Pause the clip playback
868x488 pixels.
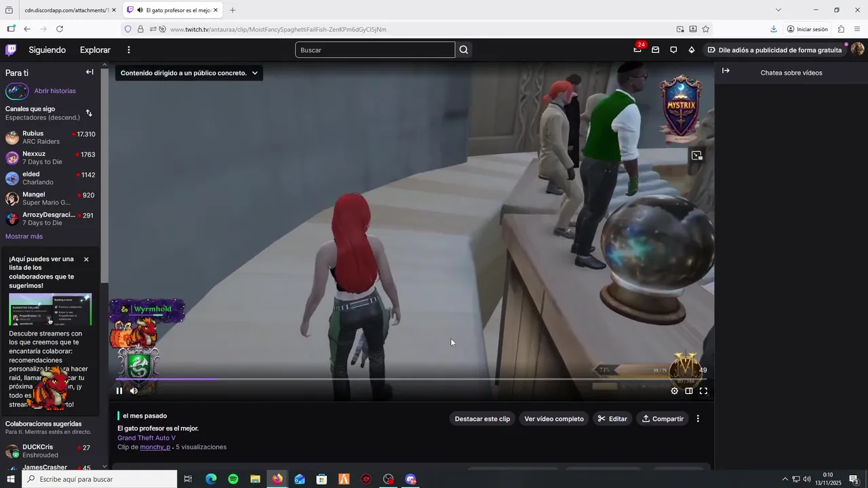pos(119,390)
